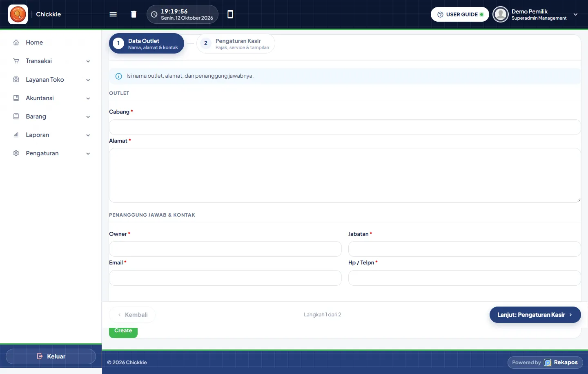This screenshot has height=374, width=588.
Task: Click Lanjut: Pengaturan Kasir button
Action: (x=535, y=315)
